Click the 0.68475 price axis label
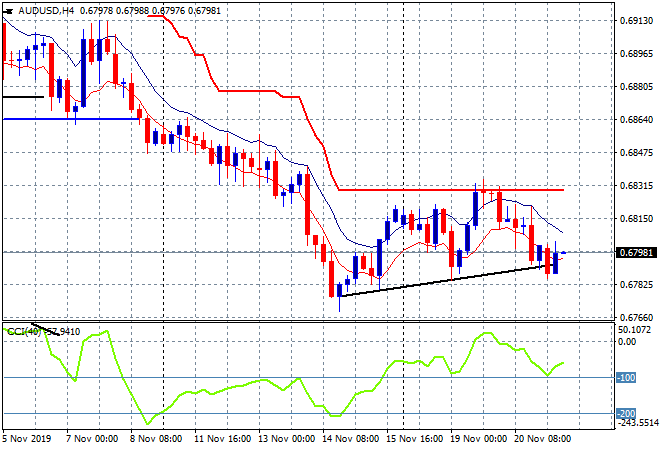The height and width of the screenshot is (450, 660). click(x=637, y=152)
